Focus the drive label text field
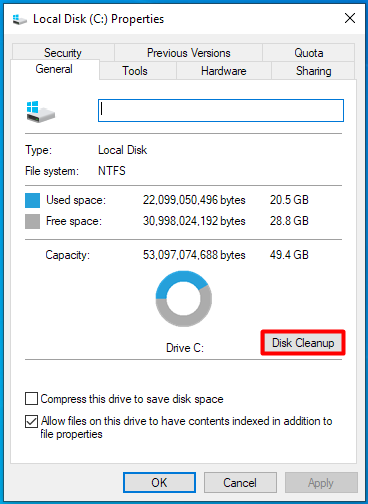368x504 pixels. (x=221, y=110)
